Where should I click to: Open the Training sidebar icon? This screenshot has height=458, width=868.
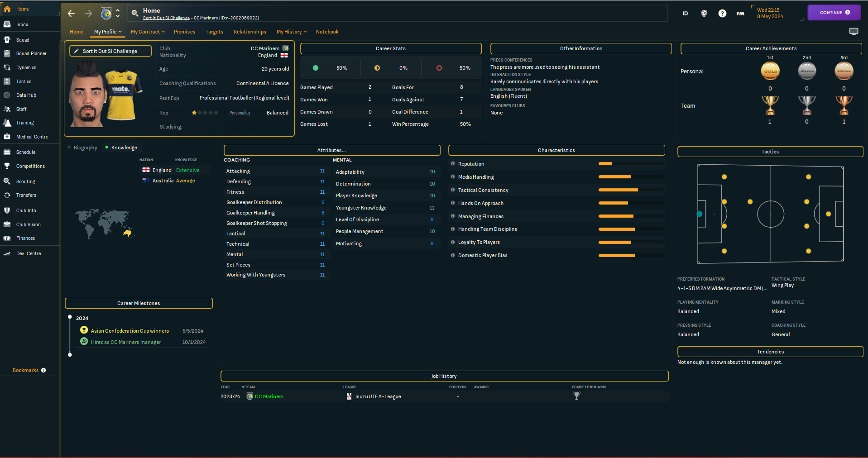(x=7, y=123)
